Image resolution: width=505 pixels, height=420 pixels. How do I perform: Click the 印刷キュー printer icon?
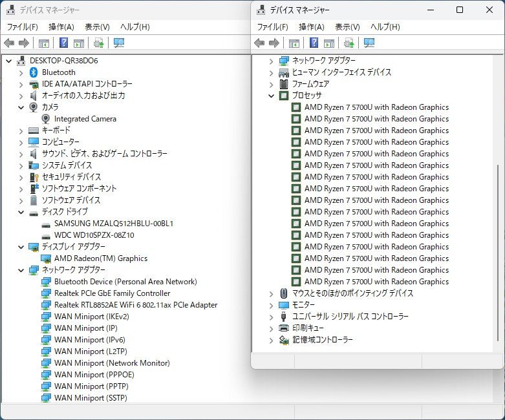[284, 328]
